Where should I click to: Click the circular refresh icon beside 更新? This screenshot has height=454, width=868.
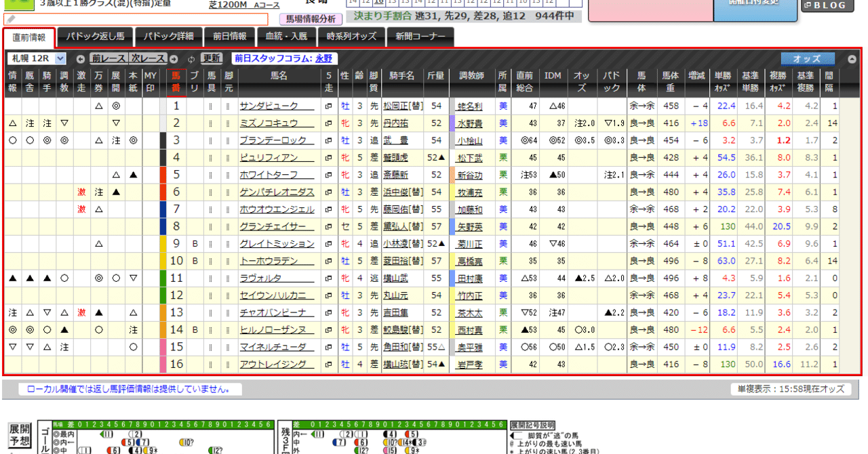[x=192, y=60]
